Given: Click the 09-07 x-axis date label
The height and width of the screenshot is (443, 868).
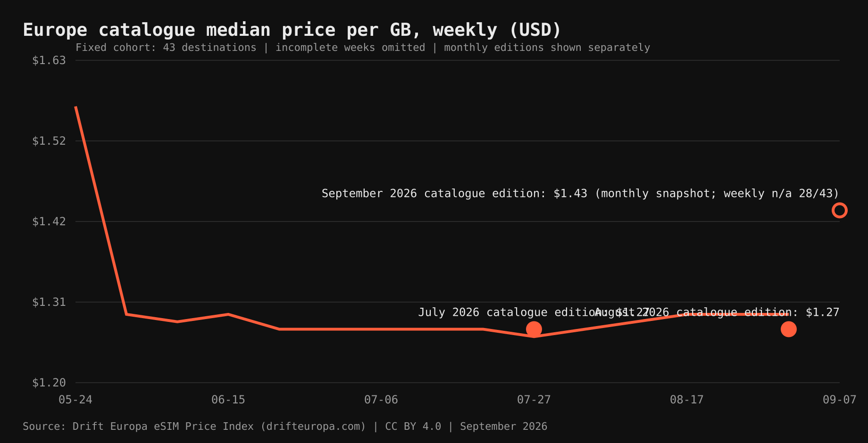Looking at the screenshot, I should (x=840, y=400).
